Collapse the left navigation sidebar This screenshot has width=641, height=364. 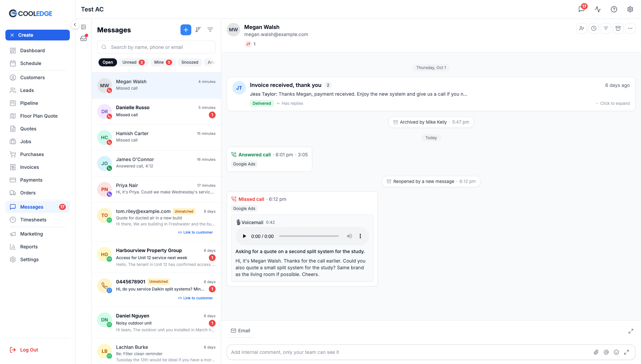[75, 25]
